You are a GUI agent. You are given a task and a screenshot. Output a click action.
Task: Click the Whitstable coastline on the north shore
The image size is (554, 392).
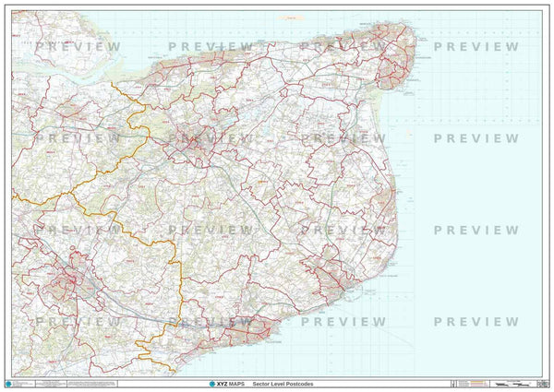tap(171, 65)
